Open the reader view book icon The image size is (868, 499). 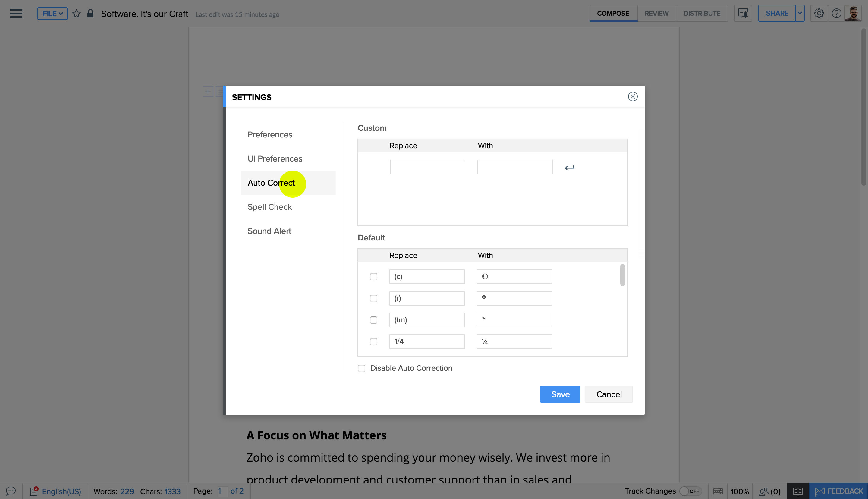[797, 491]
